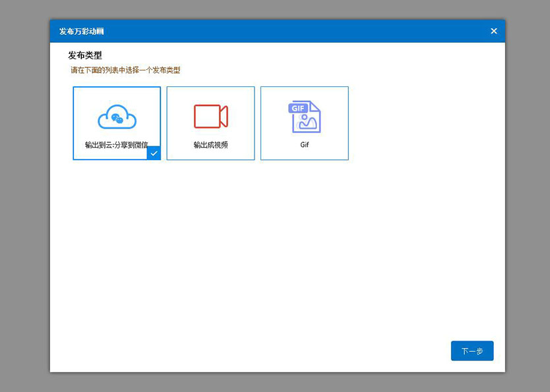Image resolution: width=550 pixels, height=392 pixels.
Task: Click the 输出成视频 label
Action: click(x=211, y=145)
